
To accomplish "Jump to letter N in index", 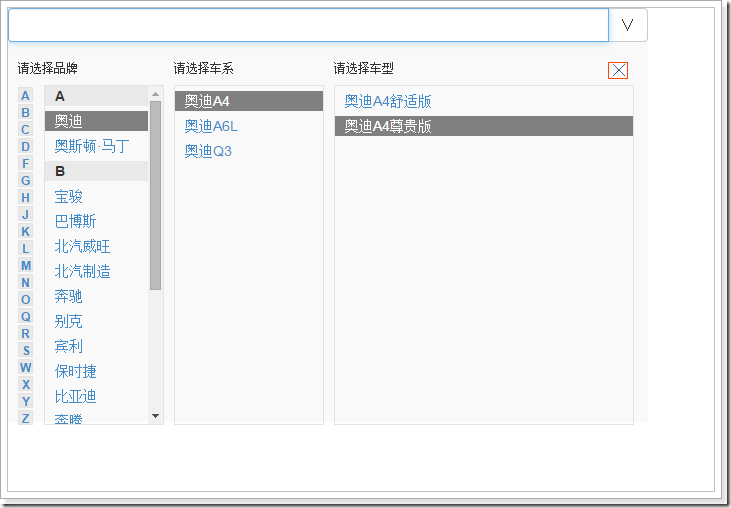I will click(26, 282).
